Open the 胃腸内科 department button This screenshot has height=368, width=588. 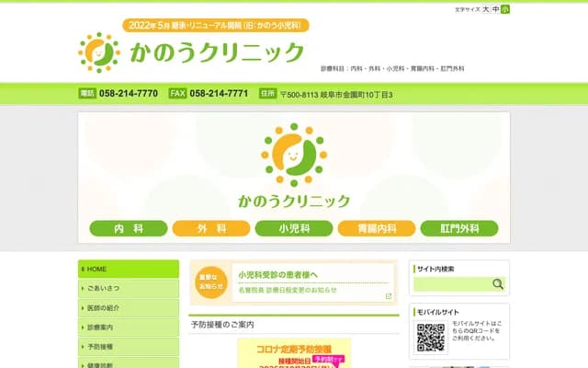point(377,228)
